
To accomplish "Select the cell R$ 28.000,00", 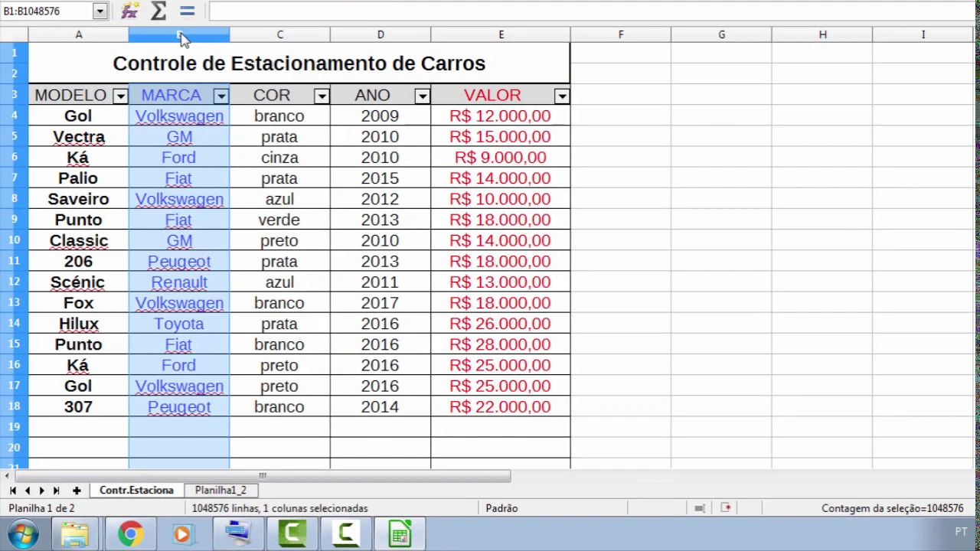I will click(501, 344).
